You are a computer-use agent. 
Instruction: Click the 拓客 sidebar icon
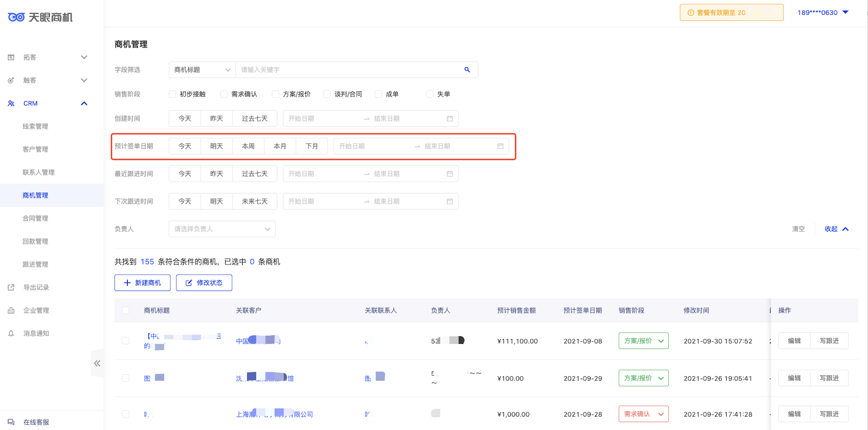pos(11,57)
